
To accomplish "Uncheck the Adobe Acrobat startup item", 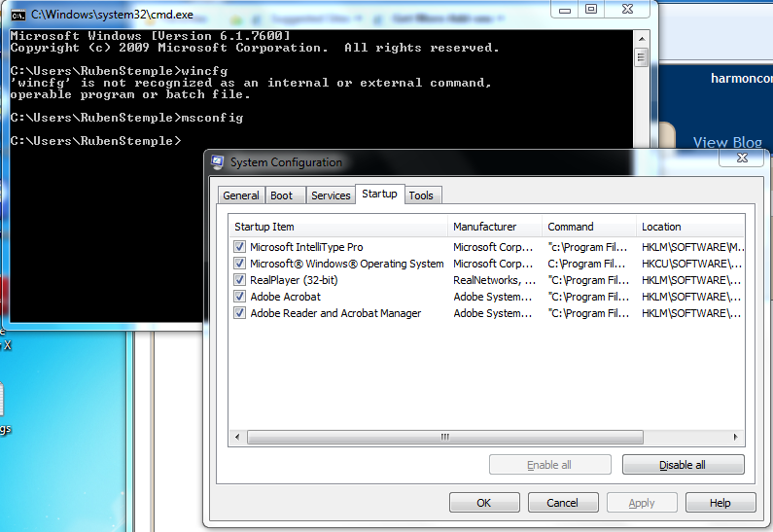I will click(x=239, y=297).
